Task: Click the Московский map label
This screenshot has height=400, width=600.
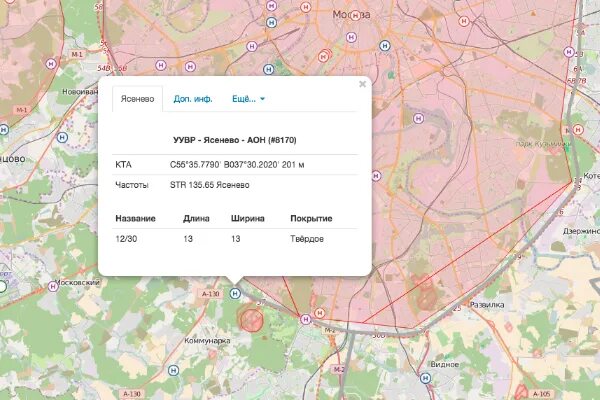Action: point(78,282)
